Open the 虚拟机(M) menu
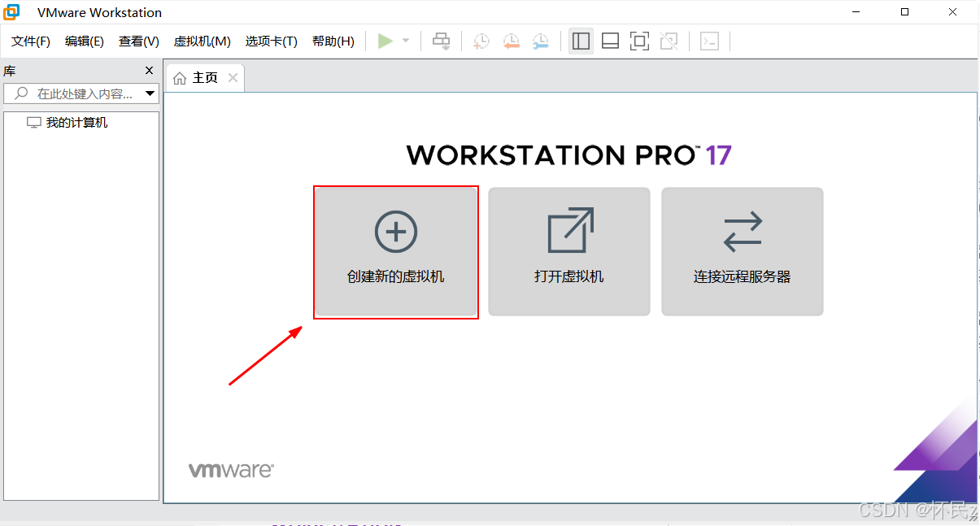Viewport: 980px width, 526px height. (203, 41)
